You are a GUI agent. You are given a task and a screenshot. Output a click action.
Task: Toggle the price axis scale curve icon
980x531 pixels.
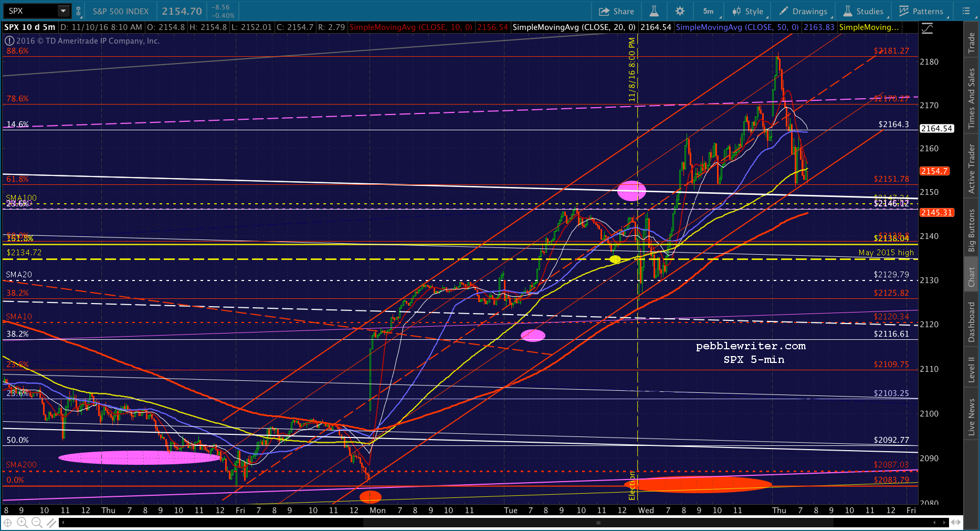coord(928,28)
